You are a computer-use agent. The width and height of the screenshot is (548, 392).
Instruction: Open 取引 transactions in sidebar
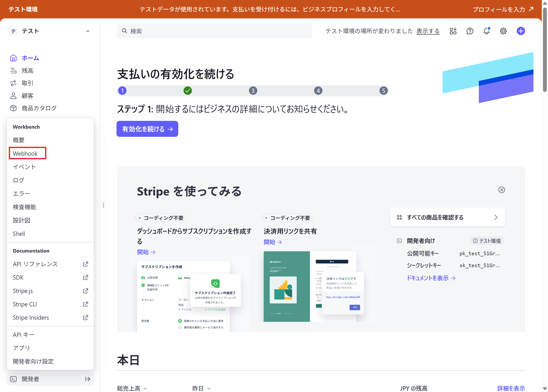point(22,83)
